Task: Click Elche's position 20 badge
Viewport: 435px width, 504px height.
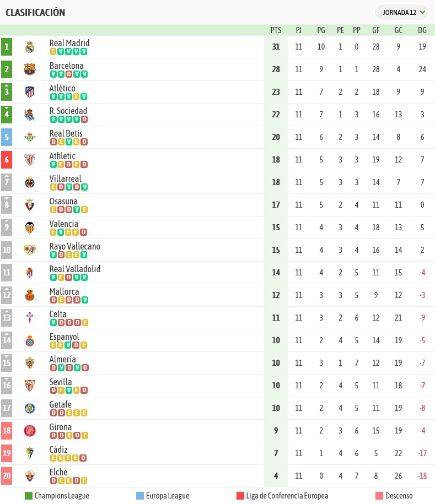Action: tap(7, 476)
